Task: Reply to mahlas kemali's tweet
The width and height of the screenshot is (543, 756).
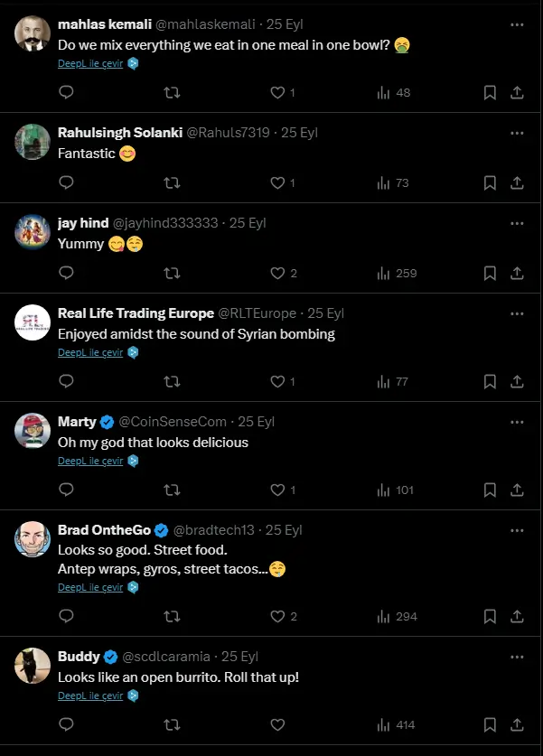Action: (x=66, y=92)
